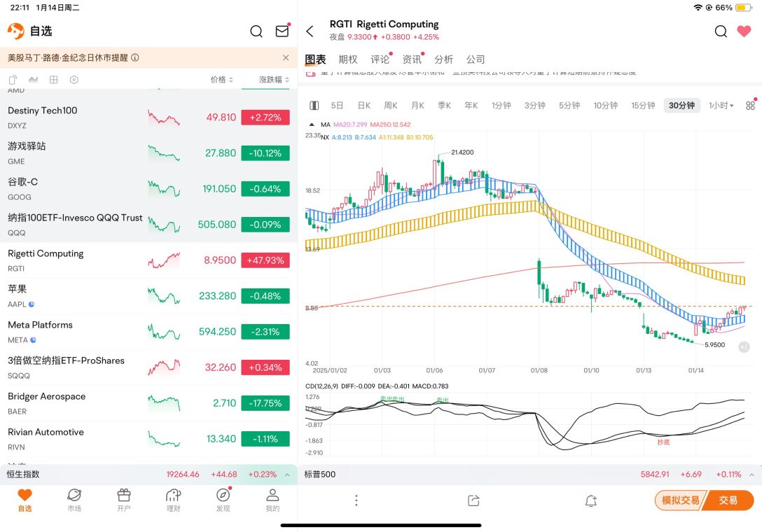The width and height of the screenshot is (762, 532).
Task: Select the 年K chart period
Action: pos(471,106)
